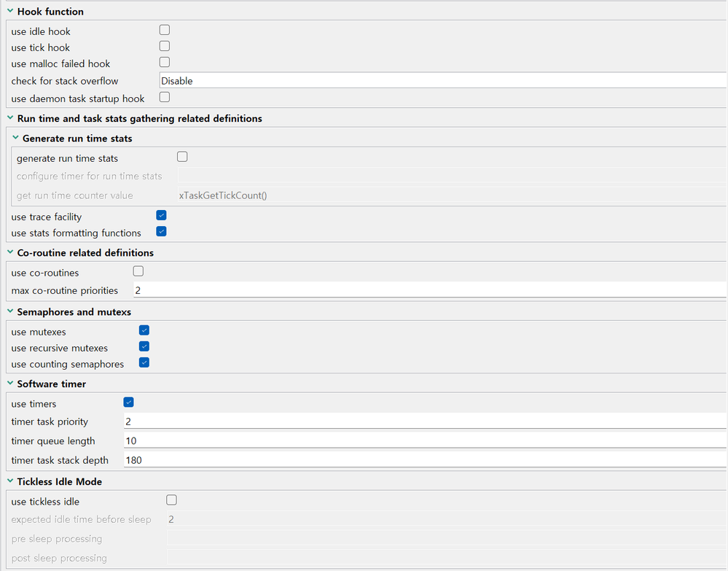
Task: Disable use recursive mutexes
Action: [144, 346]
